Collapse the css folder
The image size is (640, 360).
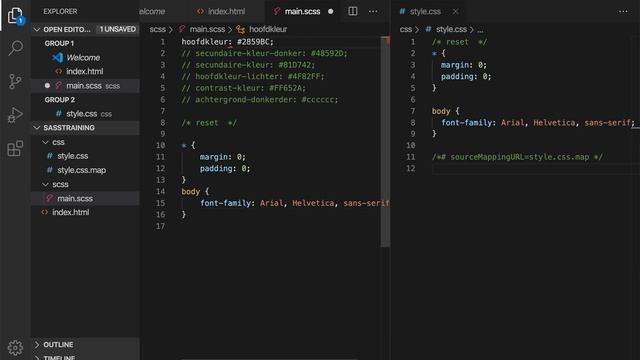[46, 142]
